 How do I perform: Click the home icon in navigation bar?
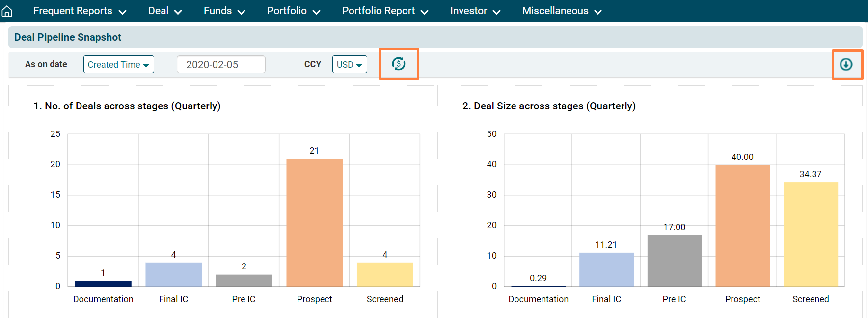[7, 11]
